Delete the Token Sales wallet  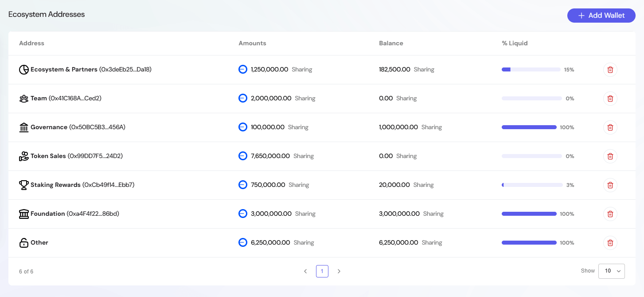tap(610, 156)
